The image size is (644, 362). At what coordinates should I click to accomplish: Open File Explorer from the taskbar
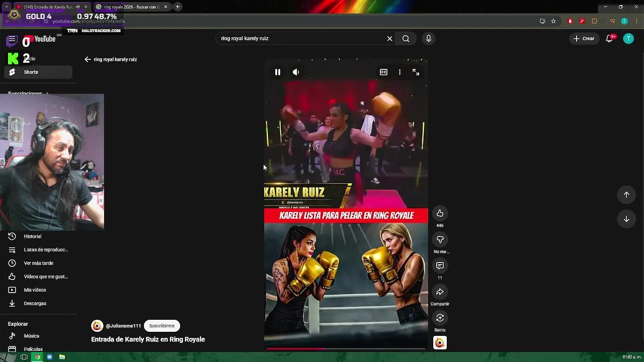pos(62,357)
